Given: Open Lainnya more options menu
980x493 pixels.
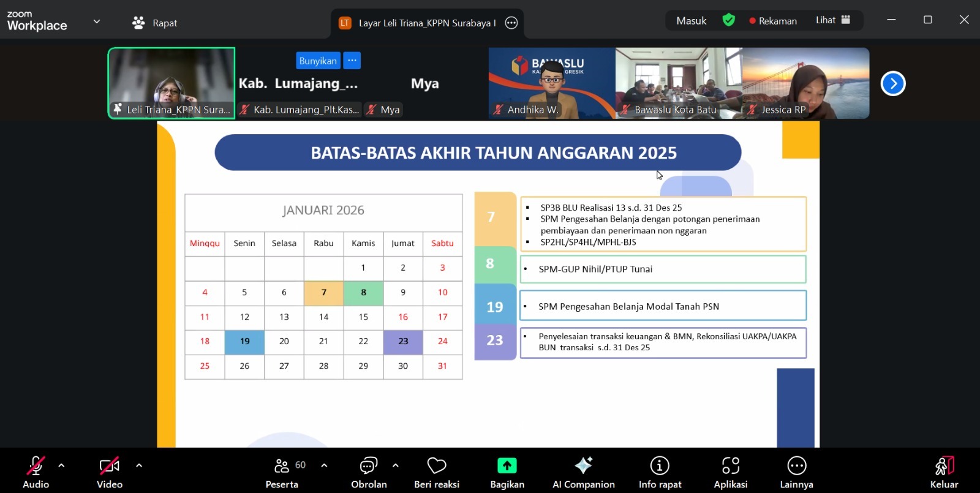Looking at the screenshot, I should (796, 473).
